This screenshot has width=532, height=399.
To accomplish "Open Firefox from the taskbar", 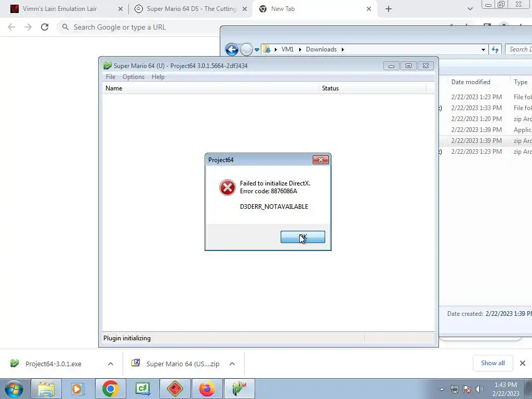I will point(207,389).
